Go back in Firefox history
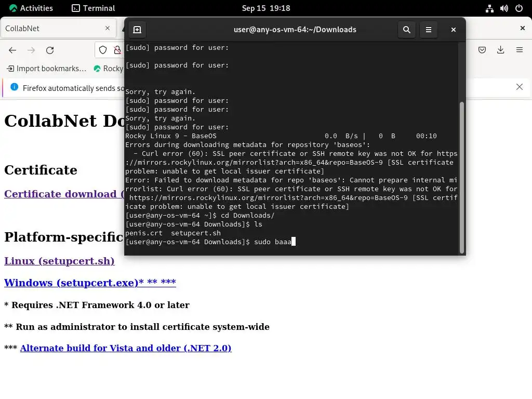532x399 pixels. coord(12,50)
